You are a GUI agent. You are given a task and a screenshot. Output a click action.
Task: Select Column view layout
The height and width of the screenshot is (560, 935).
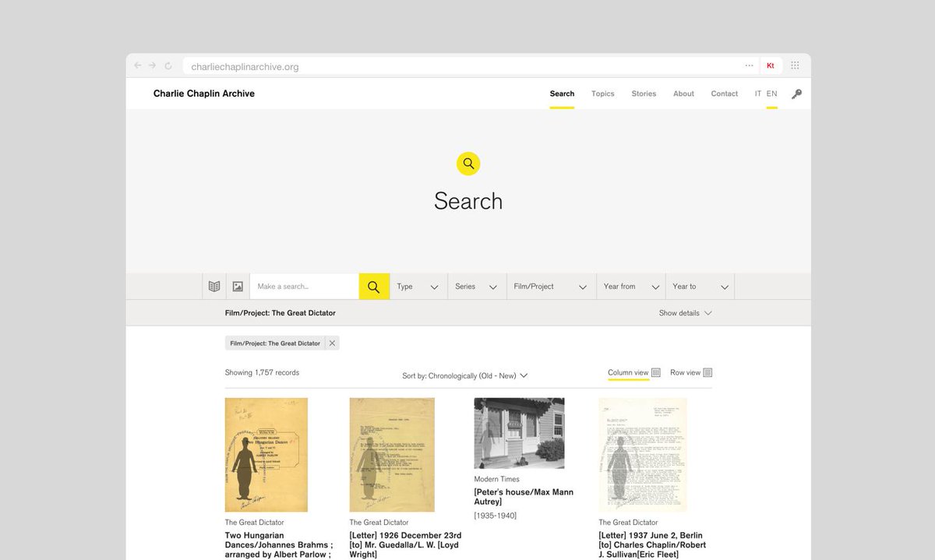[628, 373]
